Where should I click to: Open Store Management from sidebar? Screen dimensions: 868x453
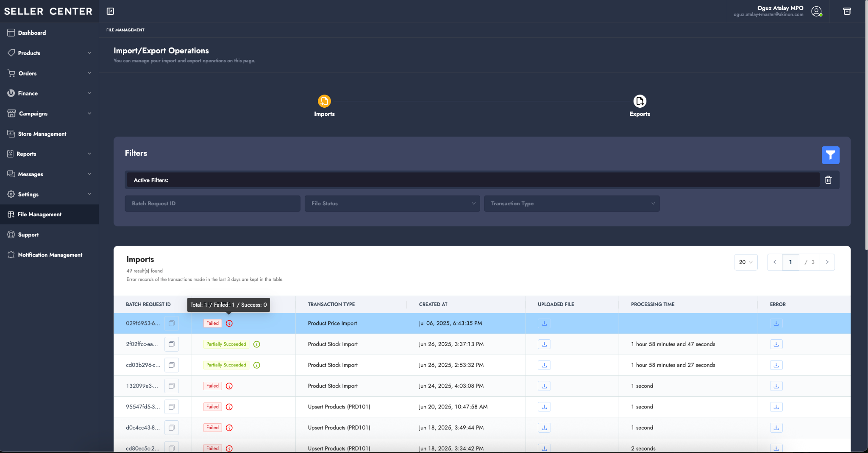42,134
